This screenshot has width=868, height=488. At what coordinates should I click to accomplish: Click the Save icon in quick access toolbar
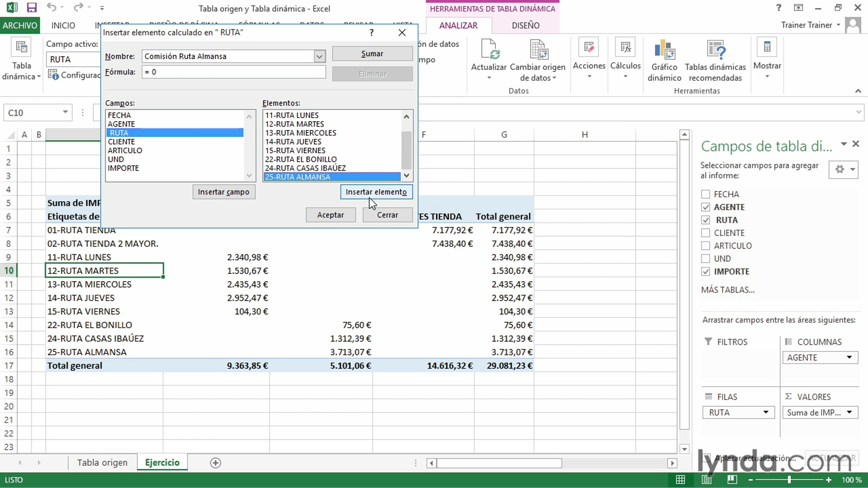click(x=32, y=8)
